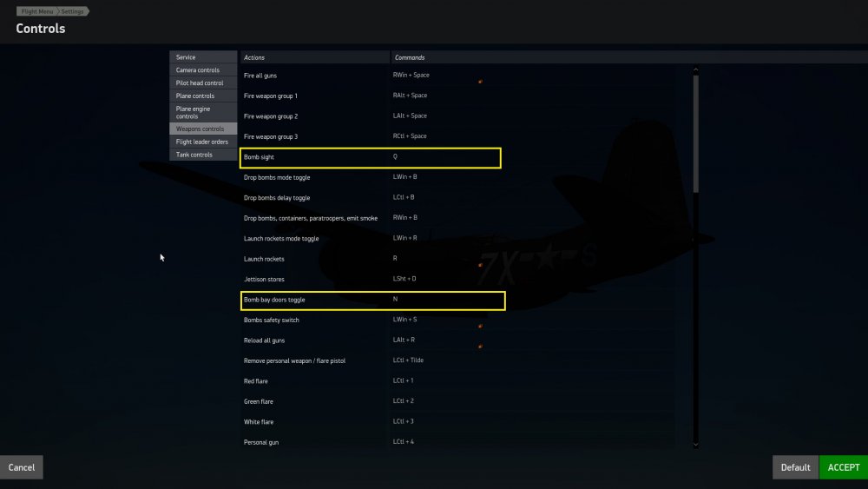Select the Fire weapon group 2 action

click(x=271, y=116)
